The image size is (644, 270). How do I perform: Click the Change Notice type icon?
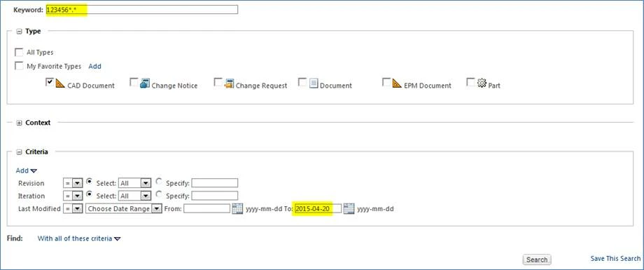click(145, 83)
